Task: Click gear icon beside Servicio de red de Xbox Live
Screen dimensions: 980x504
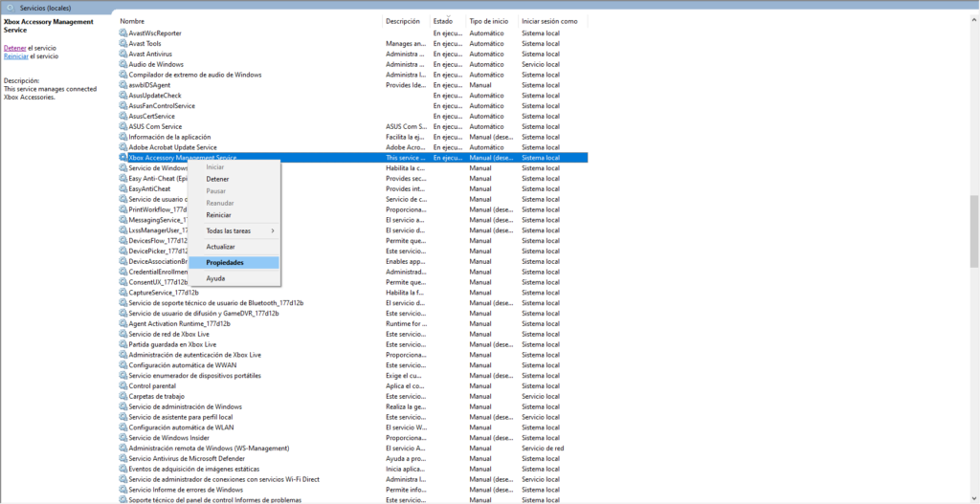Action: point(123,334)
